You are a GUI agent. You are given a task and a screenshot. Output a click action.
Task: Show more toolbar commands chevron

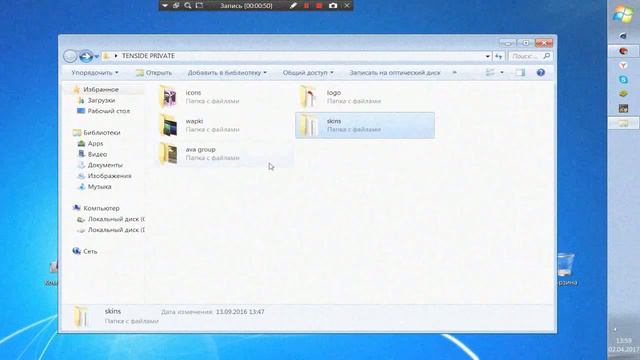pos(454,73)
